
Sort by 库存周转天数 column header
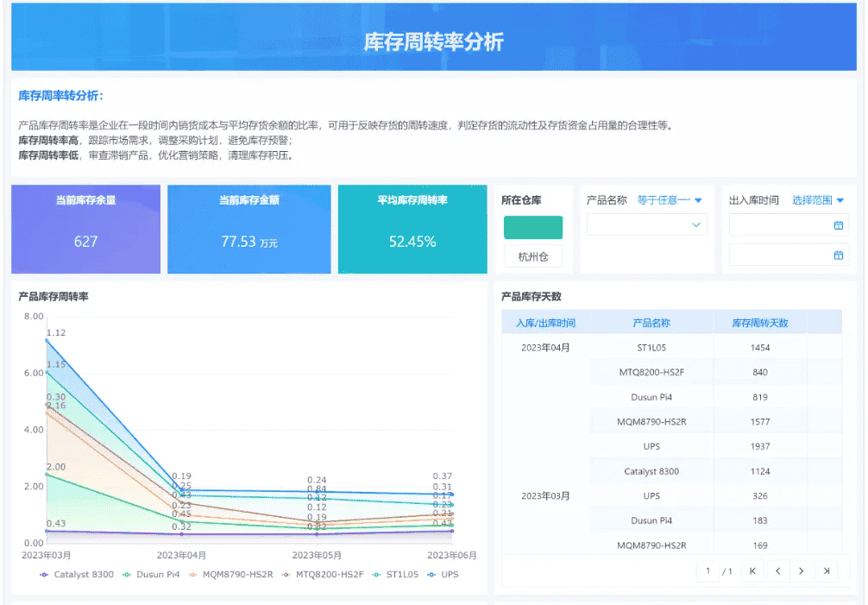[760, 323]
